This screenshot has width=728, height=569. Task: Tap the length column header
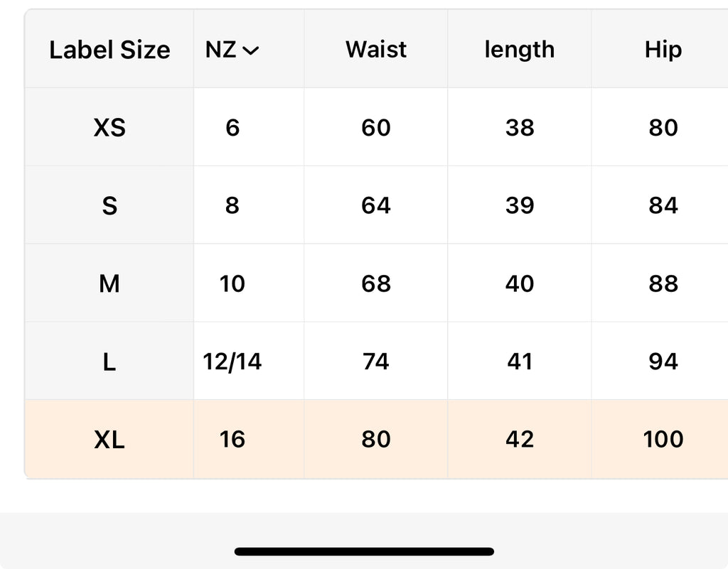pyautogui.click(x=519, y=50)
